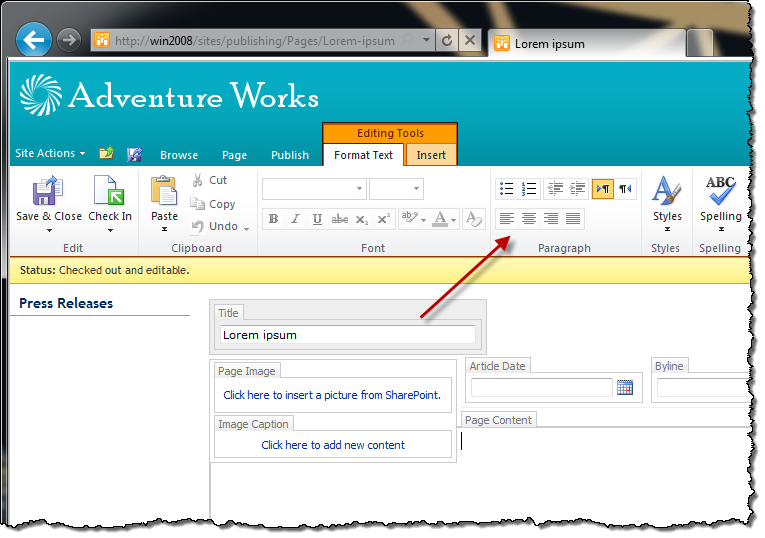Toggle italic formatting
The image size is (765, 538).
(295, 219)
